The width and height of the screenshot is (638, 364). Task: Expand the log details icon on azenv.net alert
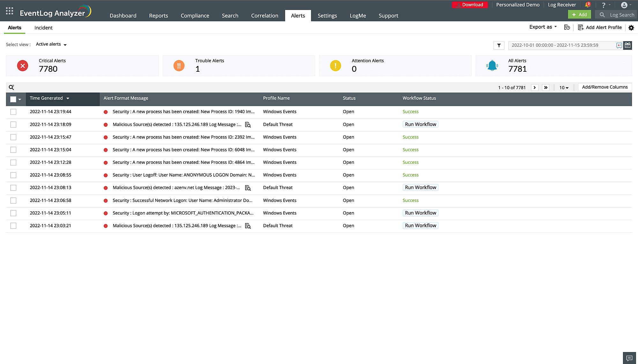pos(248,188)
